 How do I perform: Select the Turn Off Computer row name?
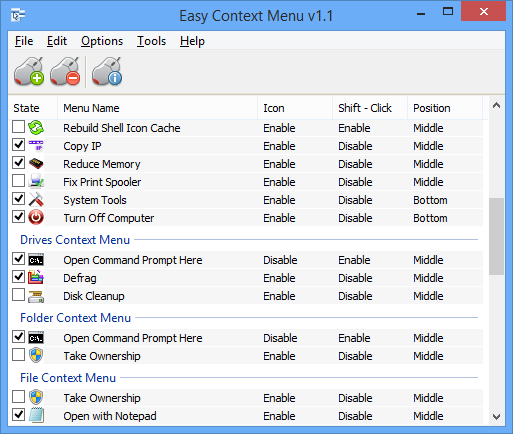click(109, 218)
